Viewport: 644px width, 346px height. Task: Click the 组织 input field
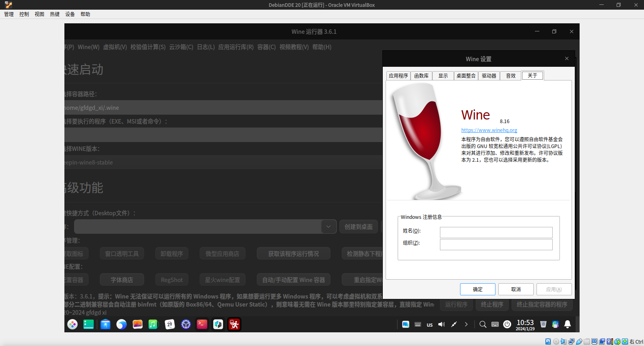click(x=496, y=245)
